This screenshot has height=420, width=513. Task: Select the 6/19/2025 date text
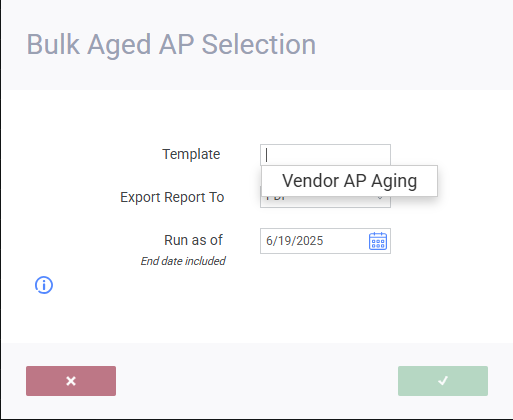point(295,241)
